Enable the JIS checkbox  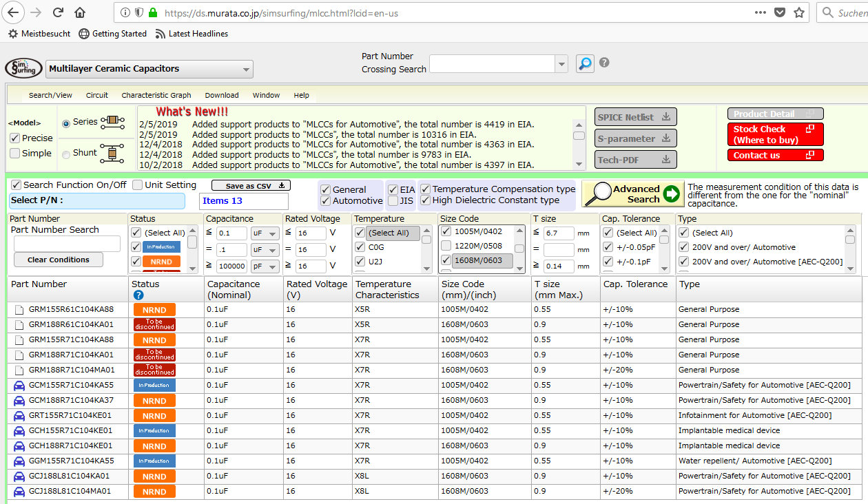pos(392,201)
